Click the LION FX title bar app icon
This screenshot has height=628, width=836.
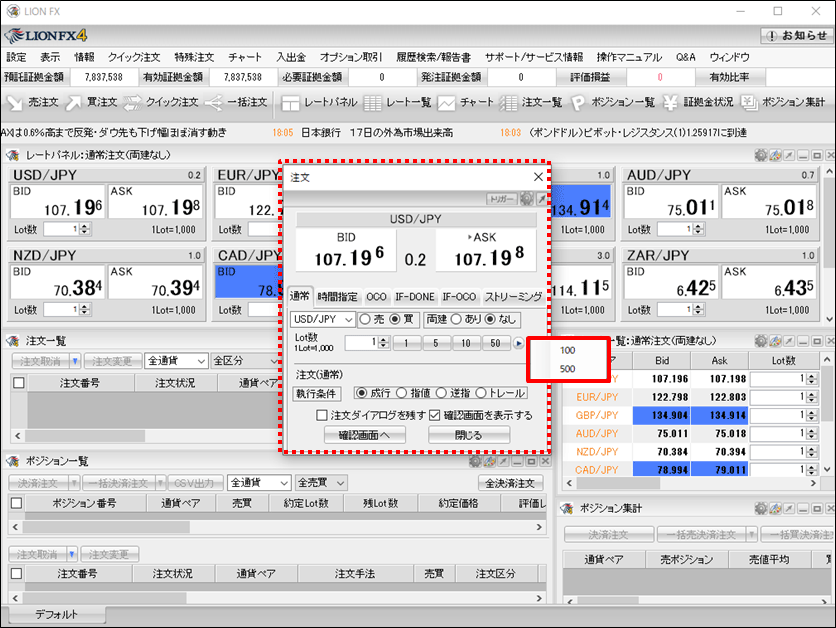coord(13,11)
